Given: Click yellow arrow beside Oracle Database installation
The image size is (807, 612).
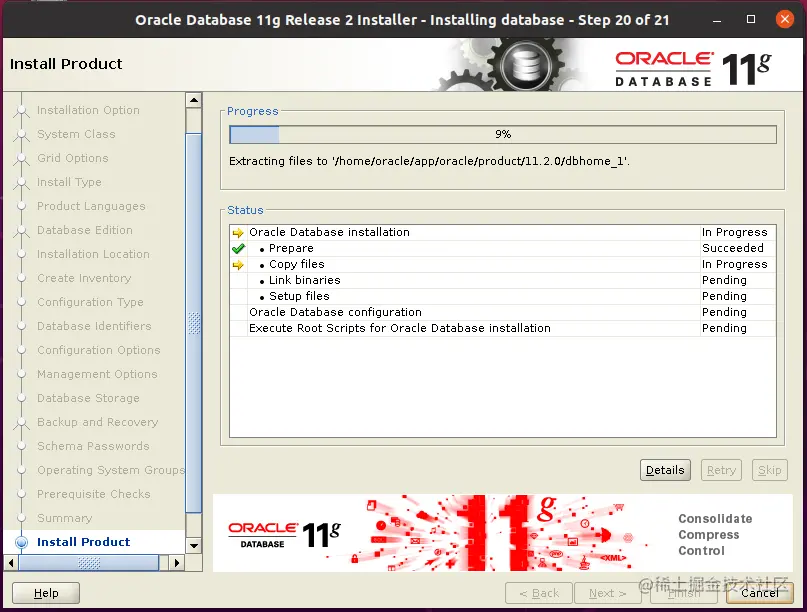Looking at the screenshot, I should pos(238,233).
